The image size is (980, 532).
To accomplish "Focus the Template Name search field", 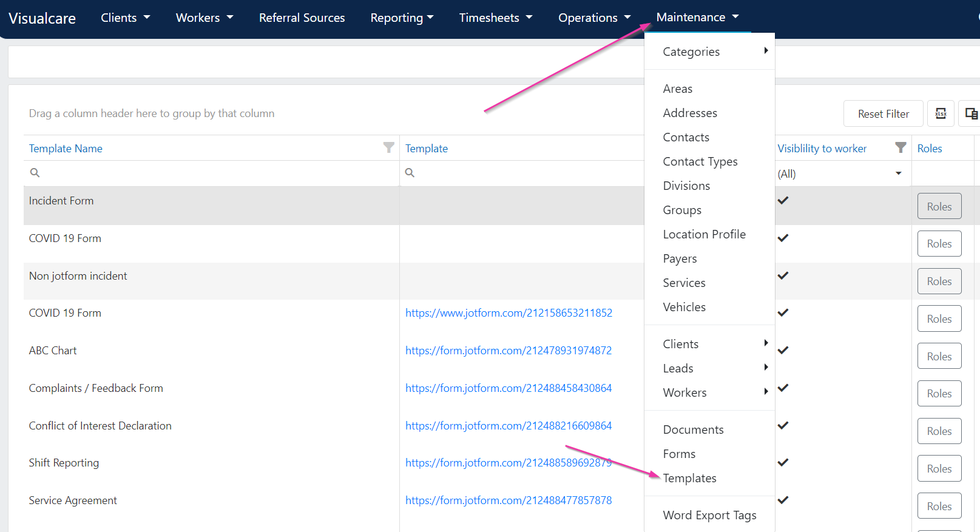I will tap(212, 173).
